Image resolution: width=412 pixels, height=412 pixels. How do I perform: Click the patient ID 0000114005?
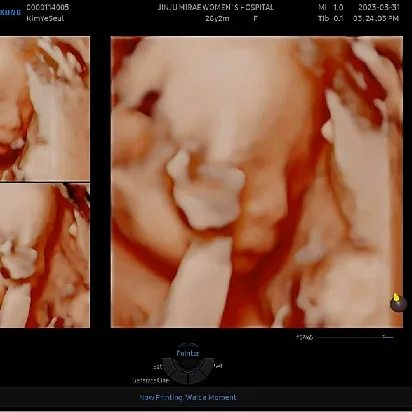pos(48,7)
